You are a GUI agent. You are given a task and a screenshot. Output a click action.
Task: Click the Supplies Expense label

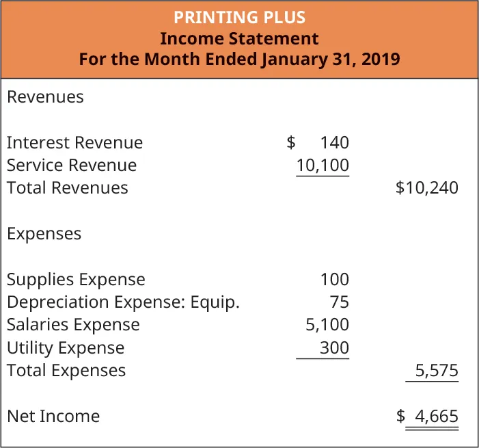76,280
